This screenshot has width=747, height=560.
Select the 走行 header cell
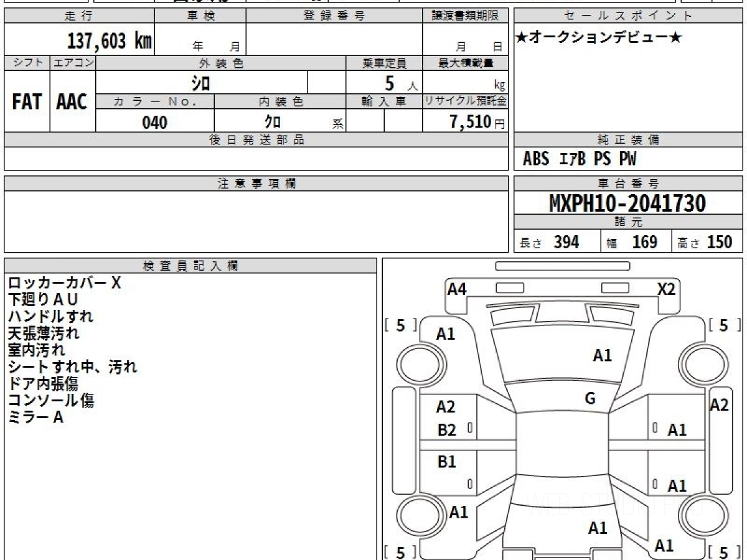tap(79, 16)
